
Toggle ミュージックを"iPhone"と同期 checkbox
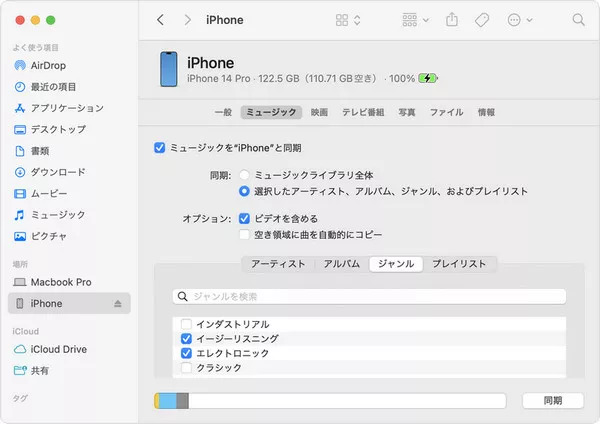click(x=160, y=148)
